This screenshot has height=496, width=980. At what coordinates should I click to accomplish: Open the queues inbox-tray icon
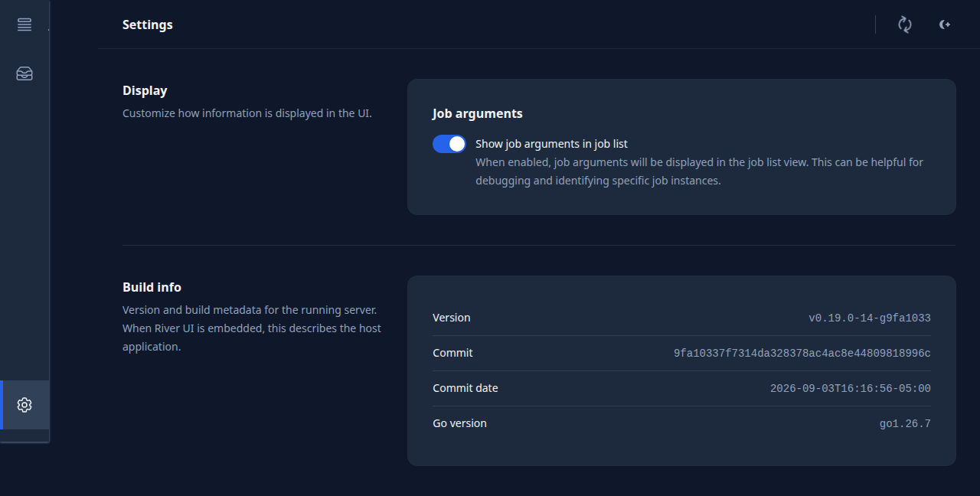click(x=24, y=73)
